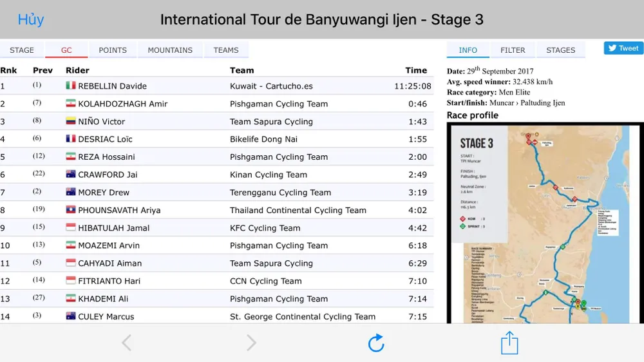Click the Twitter Tweet button
Image resolution: width=644 pixels, height=362 pixels.
point(623,48)
